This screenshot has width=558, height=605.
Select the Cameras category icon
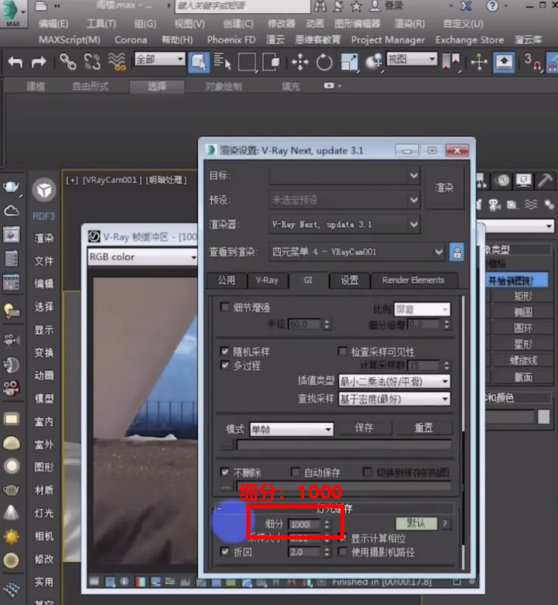click(x=495, y=204)
